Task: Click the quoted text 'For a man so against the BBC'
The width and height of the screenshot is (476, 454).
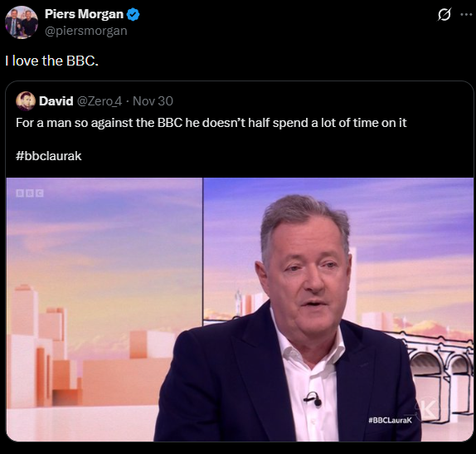Action: click(100, 123)
